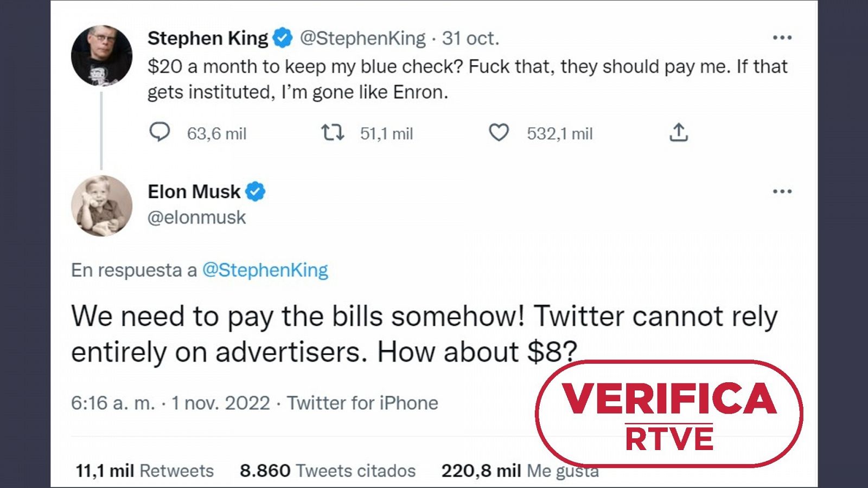Open Stephen King's profile picture

click(x=101, y=55)
